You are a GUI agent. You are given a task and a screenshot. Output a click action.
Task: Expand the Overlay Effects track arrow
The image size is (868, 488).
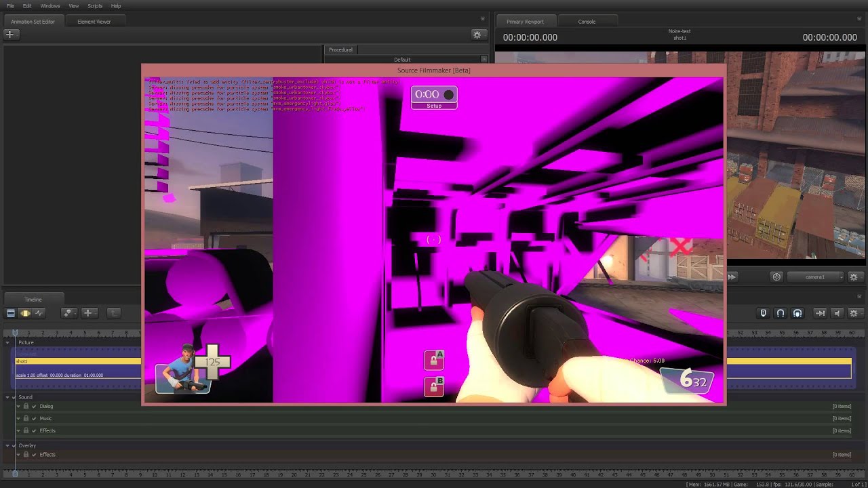coord(18,455)
